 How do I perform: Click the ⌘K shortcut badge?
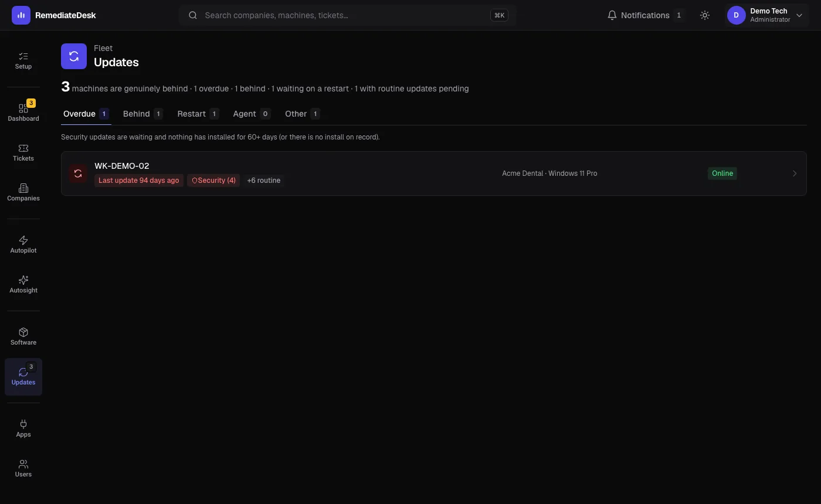[x=499, y=15]
